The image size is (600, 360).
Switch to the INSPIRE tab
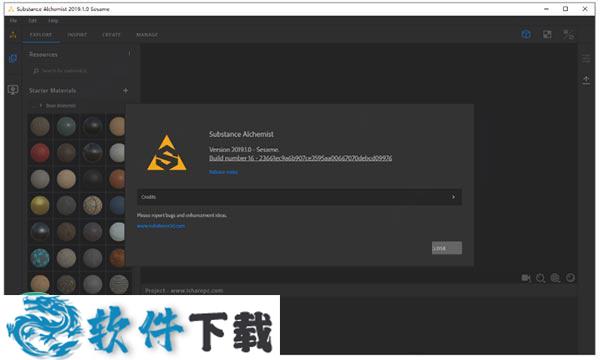(77, 35)
